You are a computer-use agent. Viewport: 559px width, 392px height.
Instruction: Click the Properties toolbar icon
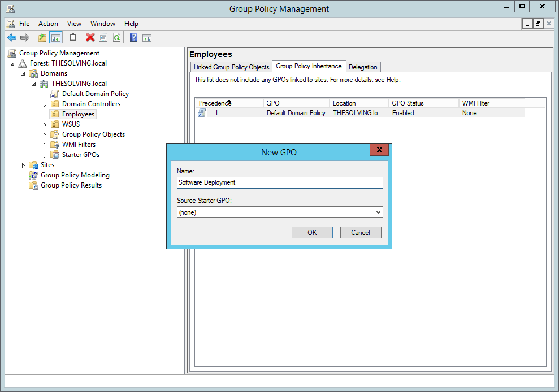click(x=103, y=37)
